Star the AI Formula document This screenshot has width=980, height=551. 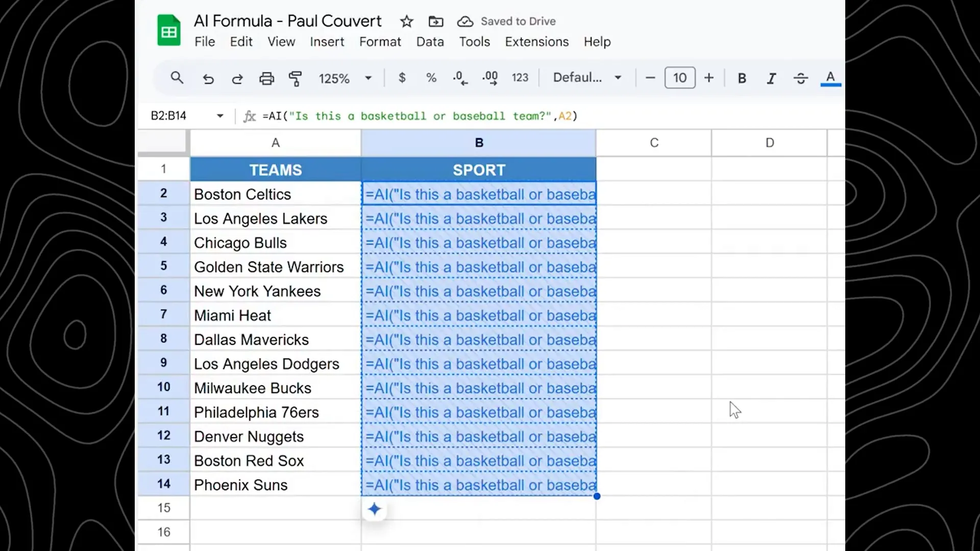[406, 21]
